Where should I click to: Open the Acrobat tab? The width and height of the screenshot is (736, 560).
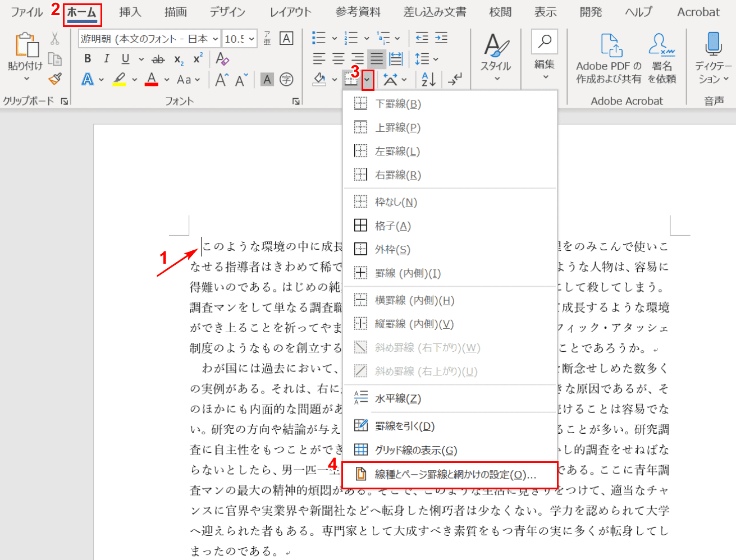(x=698, y=12)
